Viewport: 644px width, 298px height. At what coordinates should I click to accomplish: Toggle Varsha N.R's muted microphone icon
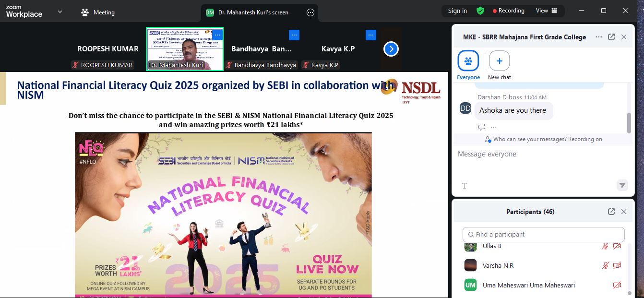606,265
